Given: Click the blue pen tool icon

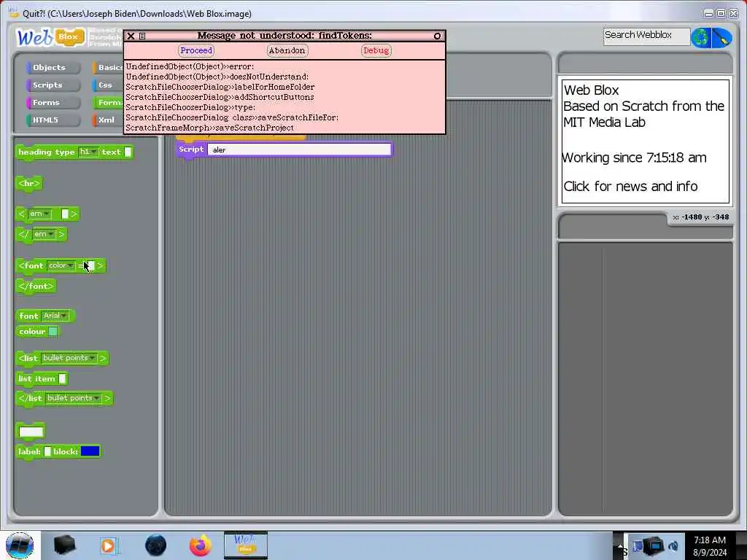Looking at the screenshot, I should tap(721, 38).
